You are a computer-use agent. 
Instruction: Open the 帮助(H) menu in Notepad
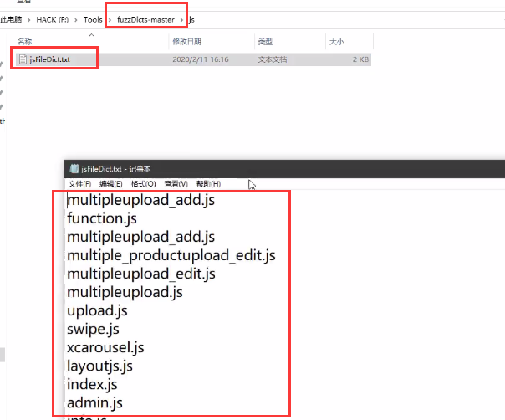[208, 184]
